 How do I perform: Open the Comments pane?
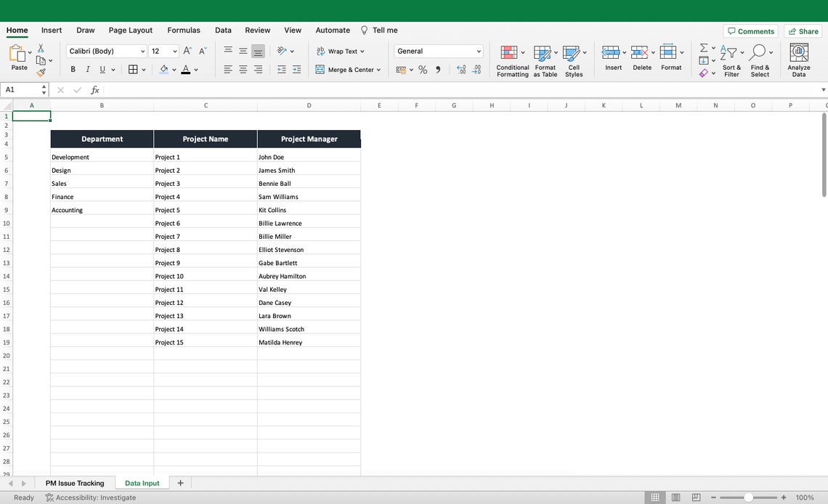(750, 31)
